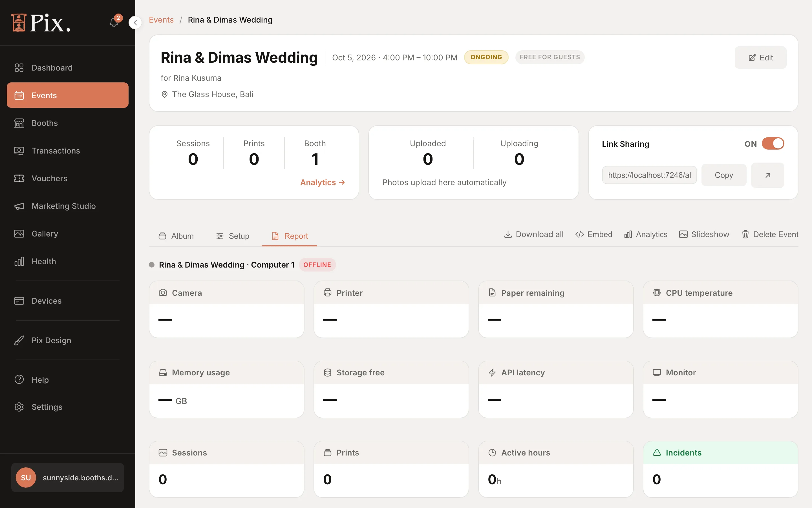Viewport: 812px width, 508px height.
Task: Collapse the sidebar with the chevron button
Action: point(135,23)
